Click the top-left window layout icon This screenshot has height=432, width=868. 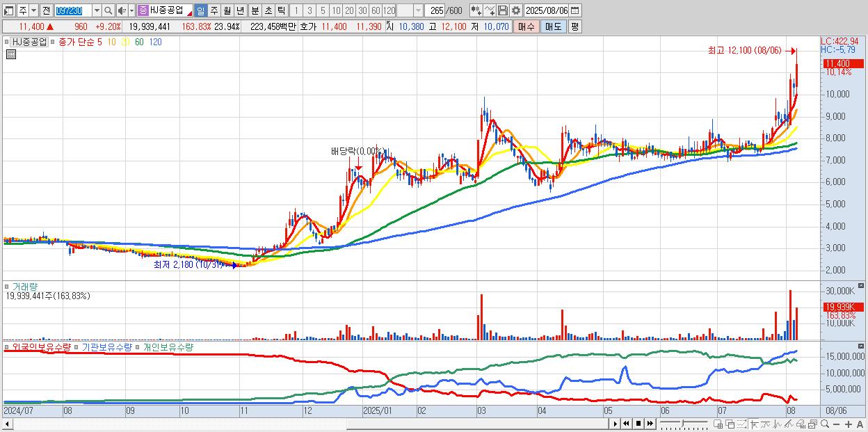(x=8, y=10)
